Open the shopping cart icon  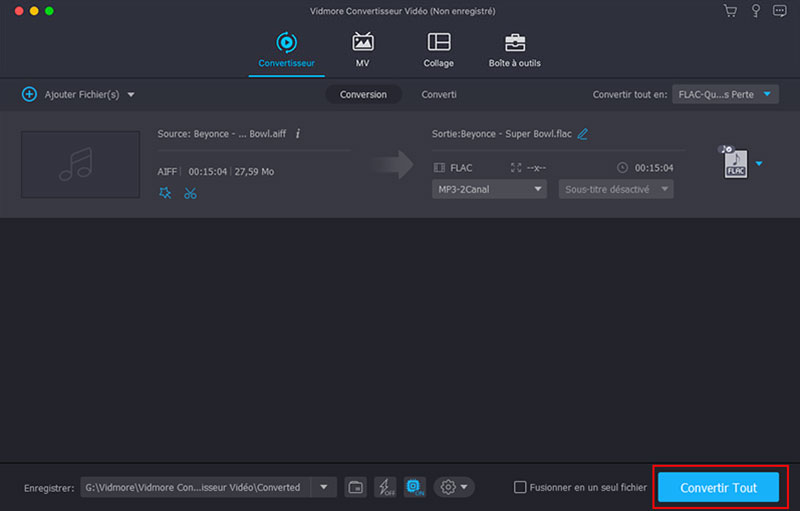pos(730,11)
